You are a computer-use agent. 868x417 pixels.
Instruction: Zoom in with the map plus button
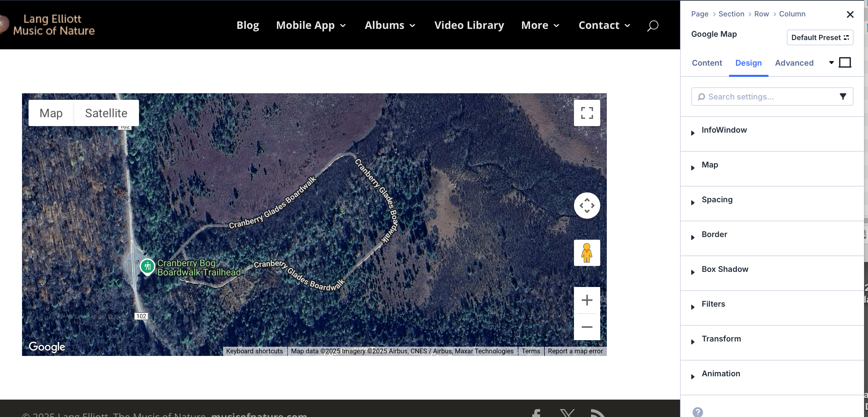(587, 300)
